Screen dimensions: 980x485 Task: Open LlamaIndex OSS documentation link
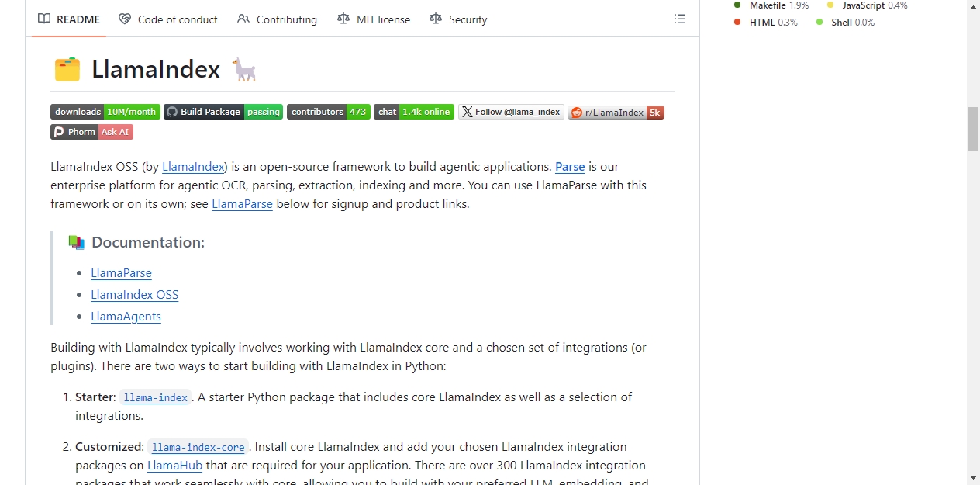(134, 295)
